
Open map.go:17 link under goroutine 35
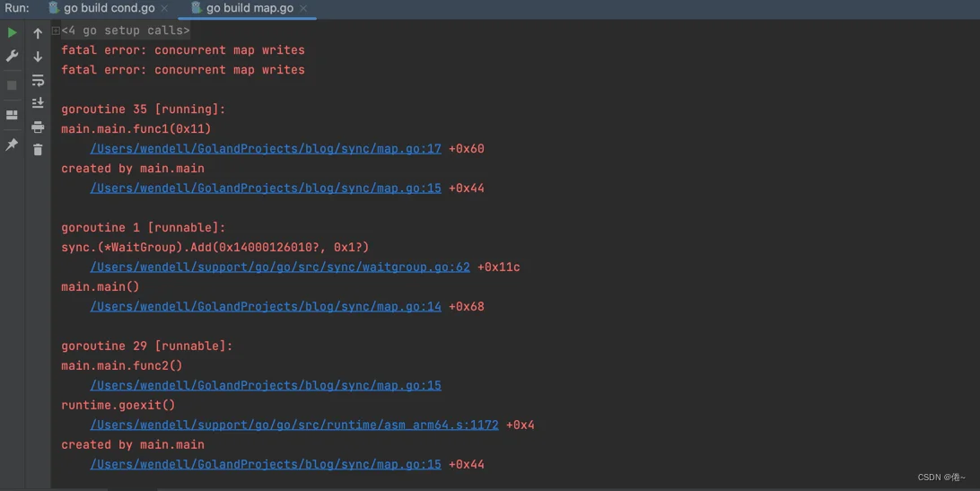point(265,149)
